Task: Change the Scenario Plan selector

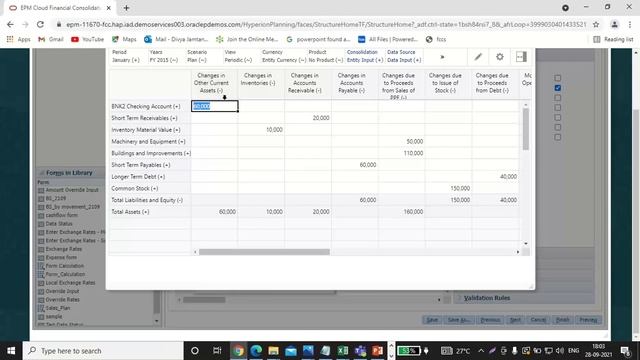Action: [197, 56]
